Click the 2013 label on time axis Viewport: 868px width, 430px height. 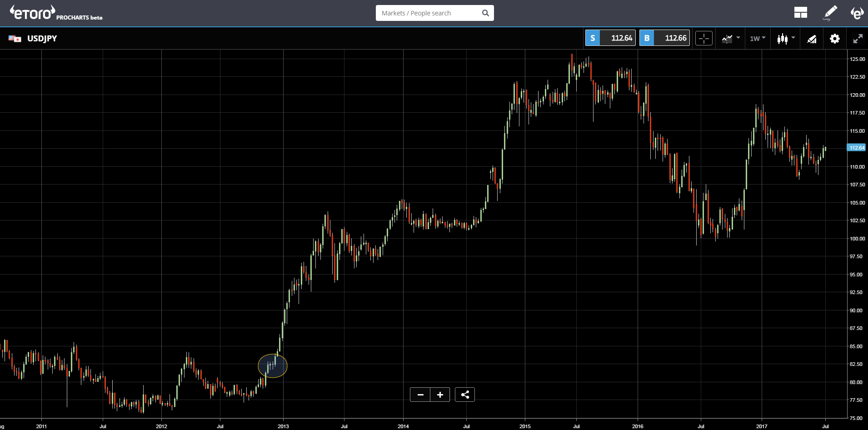coord(283,426)
